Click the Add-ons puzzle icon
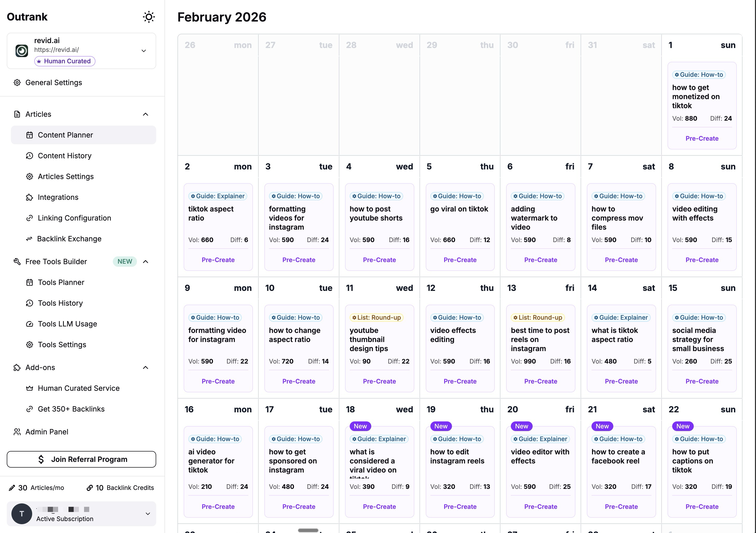 [x=17, y=368]
